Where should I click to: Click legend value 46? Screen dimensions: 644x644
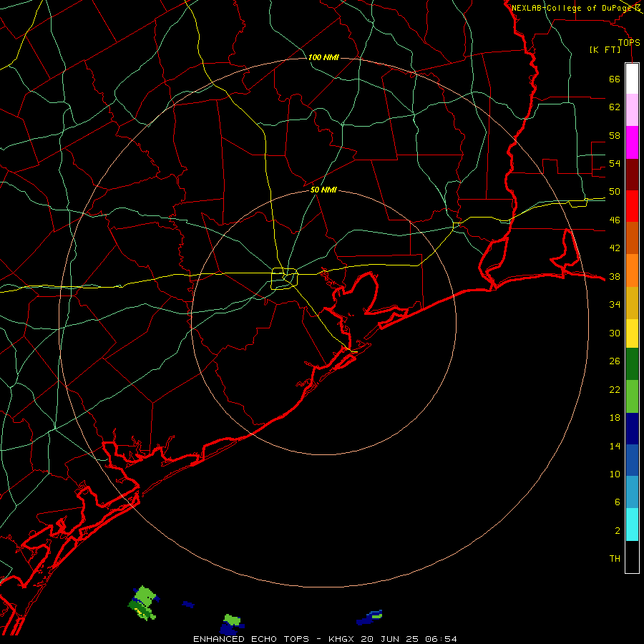point(615,220)
